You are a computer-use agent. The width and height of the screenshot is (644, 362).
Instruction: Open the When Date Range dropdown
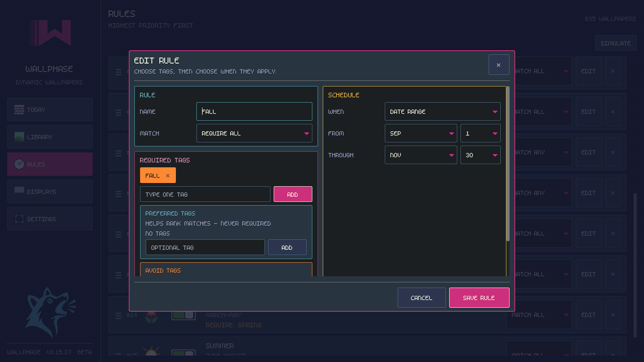coord(443,111)
